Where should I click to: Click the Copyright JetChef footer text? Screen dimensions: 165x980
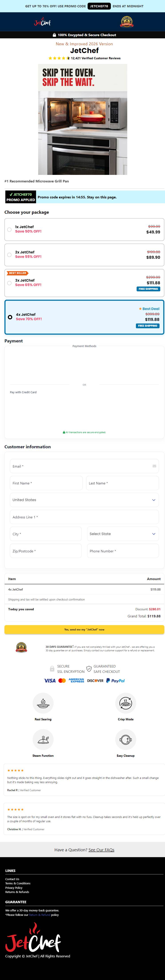pos(38,956)
